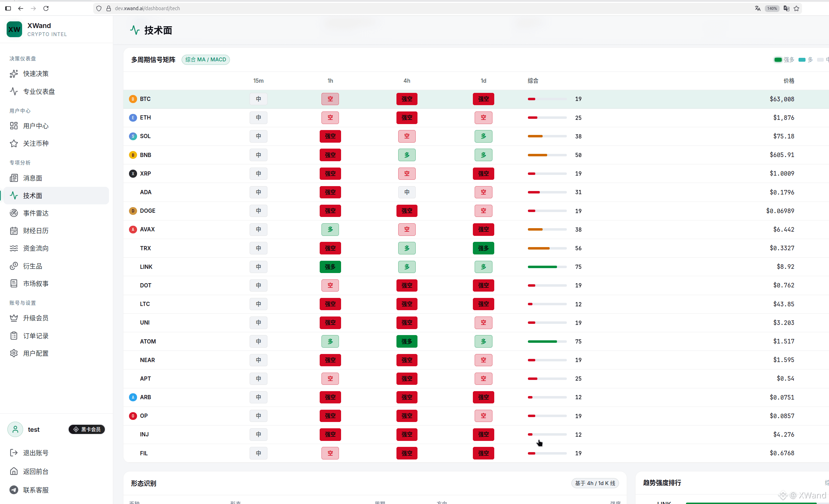
Task: Click the 消息面 newspaper icon
Action: (14, 178)
